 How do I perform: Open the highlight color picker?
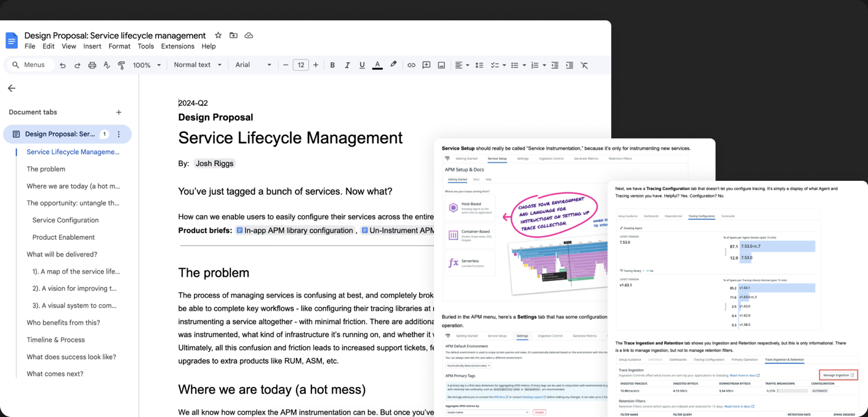(393, 65)
